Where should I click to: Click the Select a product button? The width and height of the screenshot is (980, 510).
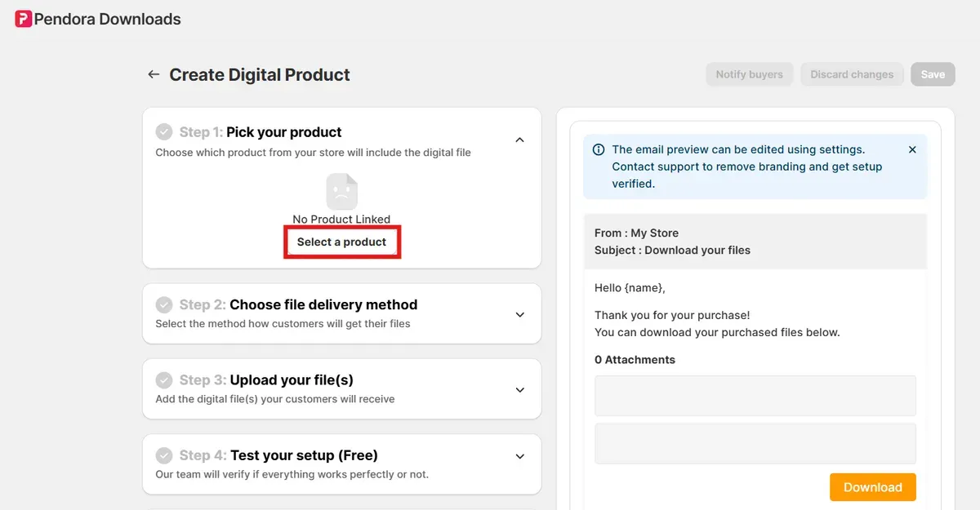342,242
